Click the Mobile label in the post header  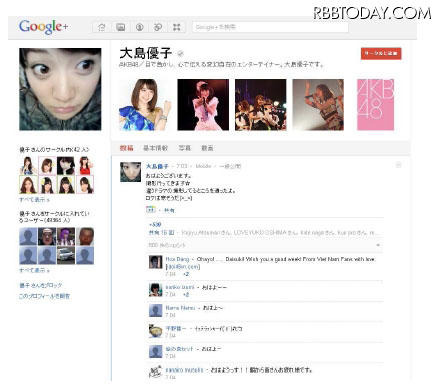203,166
